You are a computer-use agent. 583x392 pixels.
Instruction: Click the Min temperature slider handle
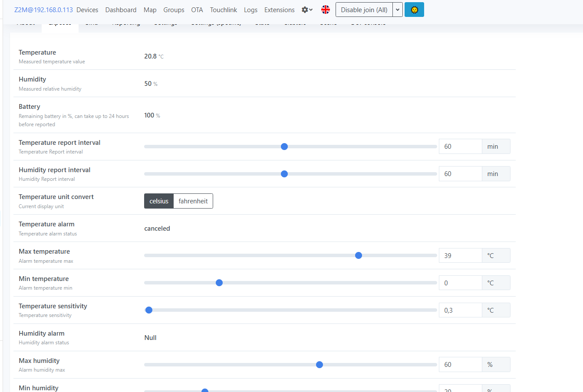(x=219, y=283)
